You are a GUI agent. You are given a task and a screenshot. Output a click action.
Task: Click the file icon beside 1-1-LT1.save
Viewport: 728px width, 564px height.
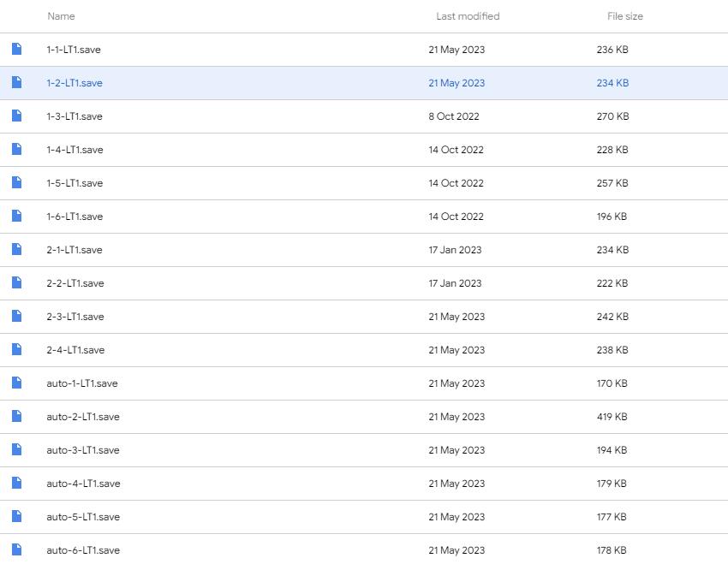(16, 50)
